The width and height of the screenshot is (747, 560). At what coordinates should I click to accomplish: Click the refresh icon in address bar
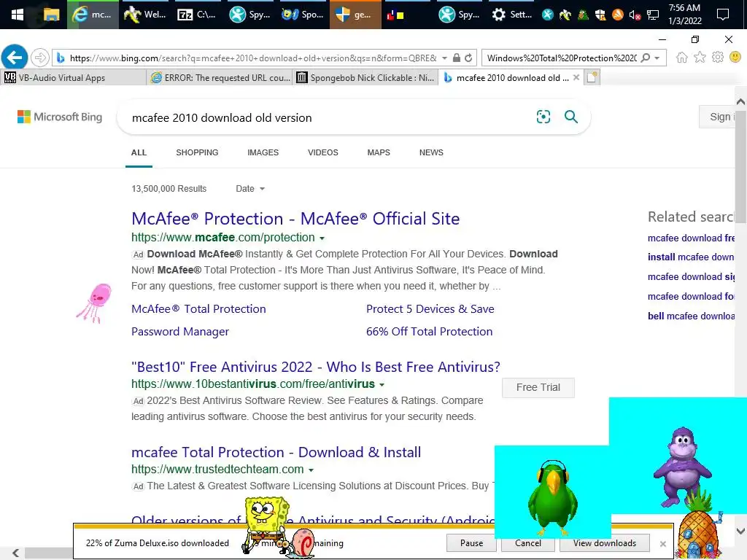coord(469,58)
